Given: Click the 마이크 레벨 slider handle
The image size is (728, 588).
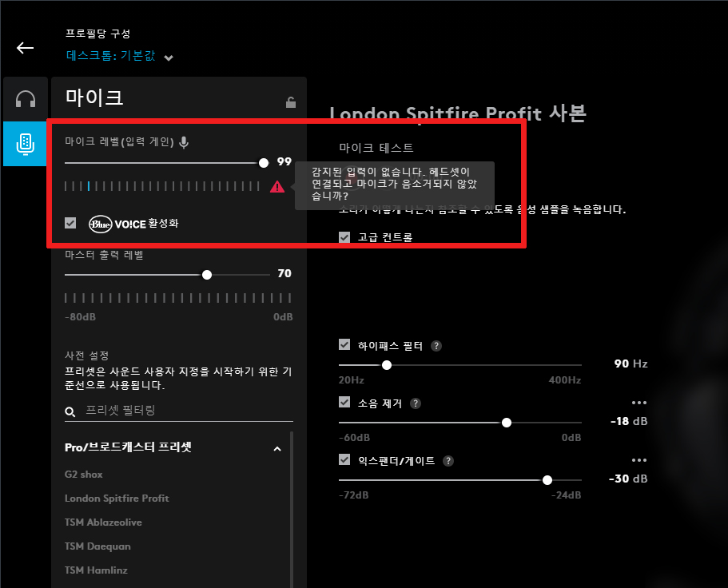Looking at the screenshot, I should (x=264, y=163).
